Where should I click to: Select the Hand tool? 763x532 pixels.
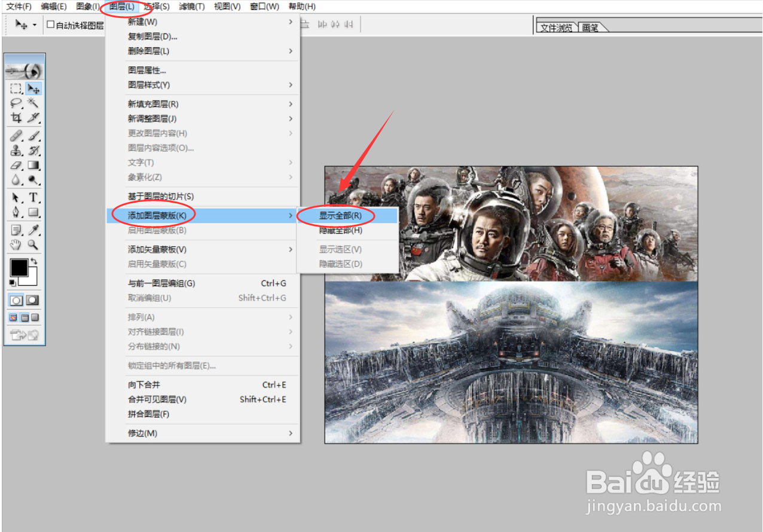point(16,244)
